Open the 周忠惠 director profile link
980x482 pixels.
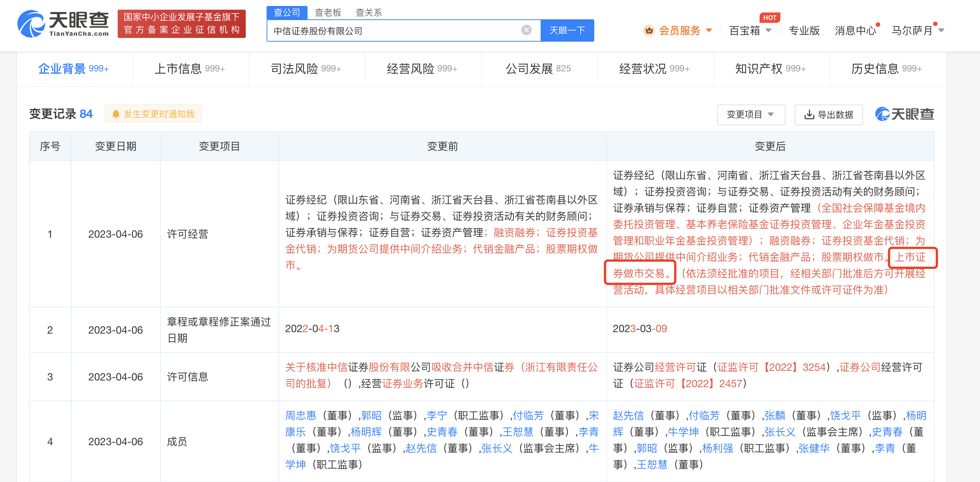[x=300, y=415]
